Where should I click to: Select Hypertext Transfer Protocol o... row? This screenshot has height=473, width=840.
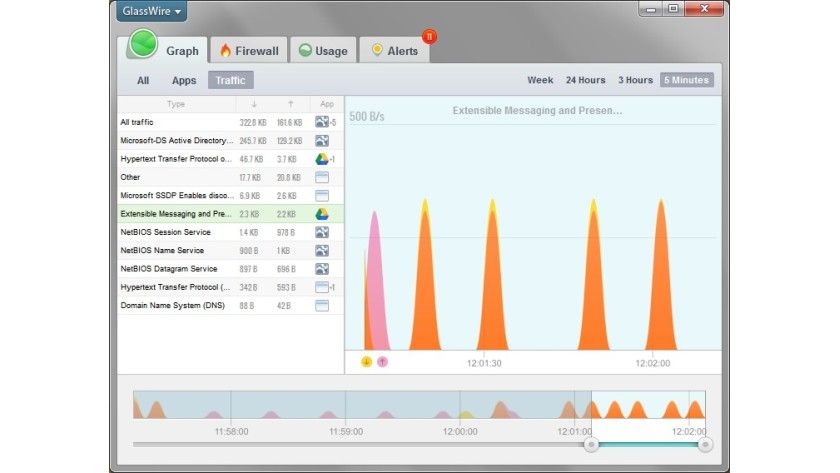pos(230,159)
